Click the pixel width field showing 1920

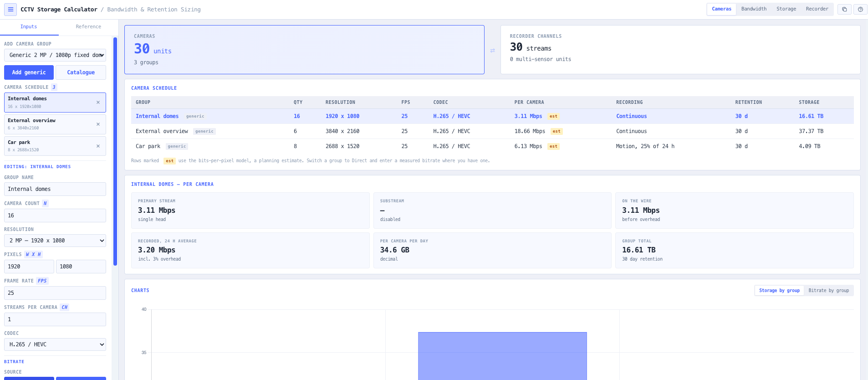(x=29, y=267)
